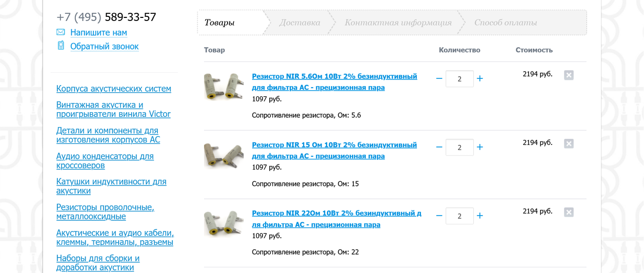
Task: Go to the Способ оплаты step
Action: coord(506,23)
